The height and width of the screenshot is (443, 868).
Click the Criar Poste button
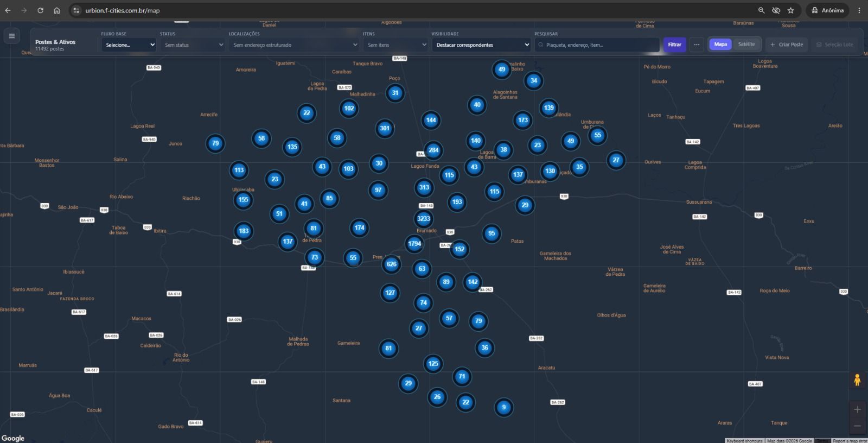click(787, 45)
